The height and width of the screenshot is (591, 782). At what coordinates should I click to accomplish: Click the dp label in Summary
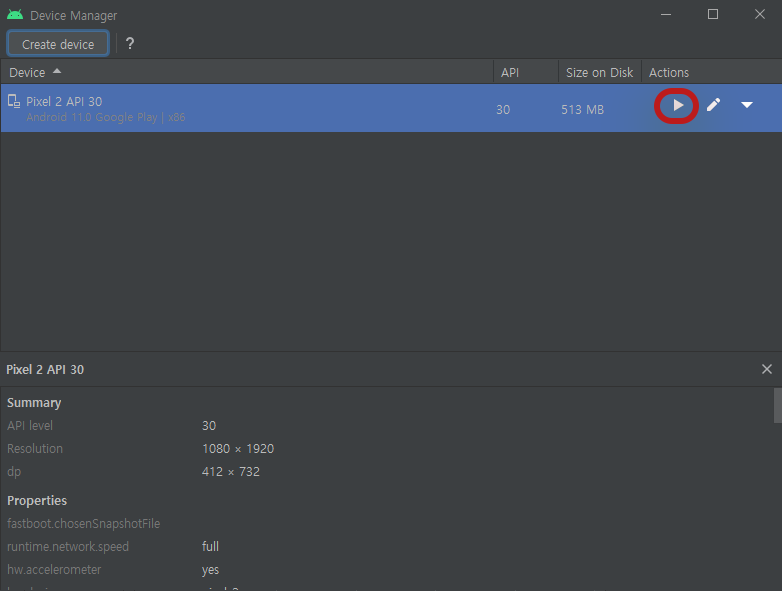[14, 471]
